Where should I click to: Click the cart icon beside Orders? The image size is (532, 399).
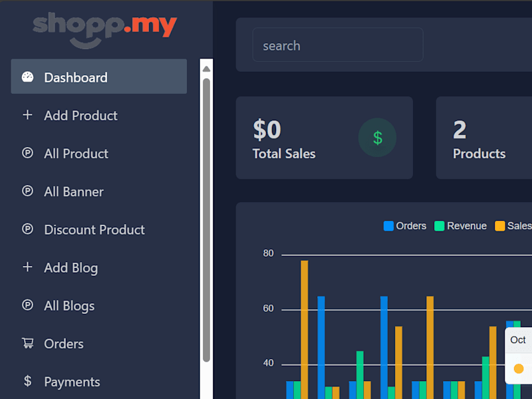(28, 343)
